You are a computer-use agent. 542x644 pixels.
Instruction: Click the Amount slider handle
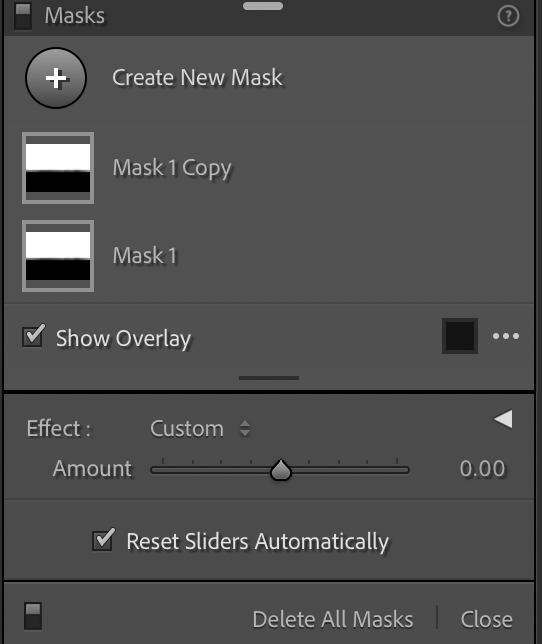click(x=281, y=470)
